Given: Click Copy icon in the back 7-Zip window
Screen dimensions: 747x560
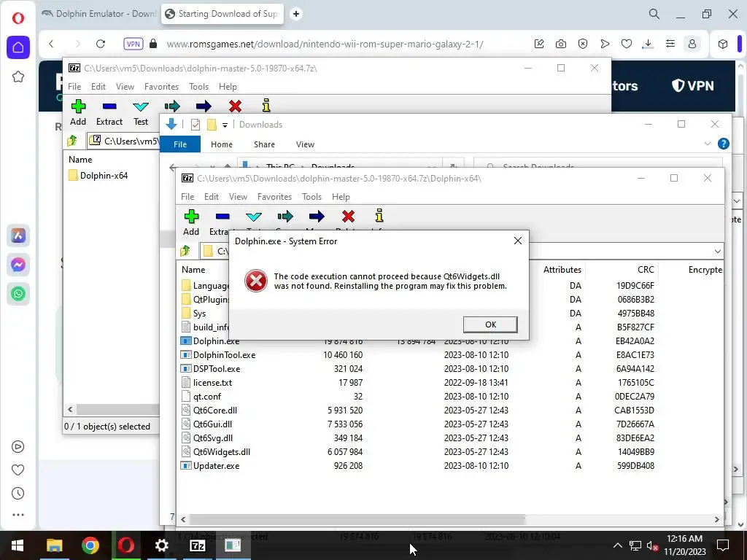Looking at the screenshot, I should [172, 106].
